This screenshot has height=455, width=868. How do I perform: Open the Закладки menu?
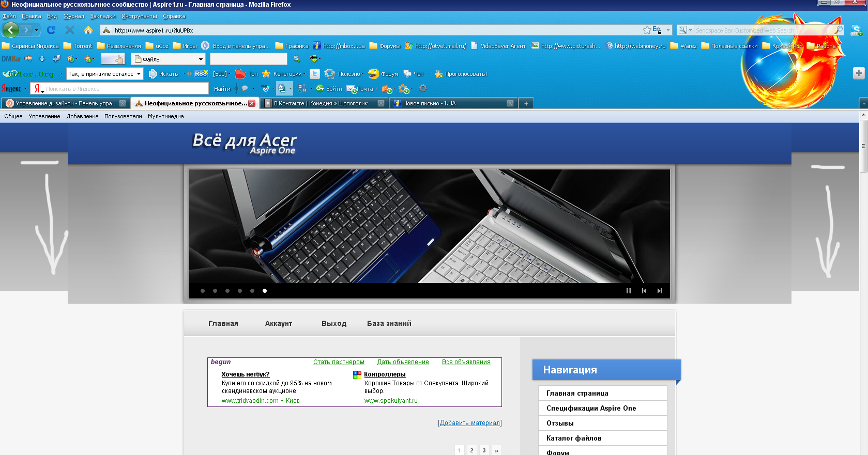pos(103,16)
